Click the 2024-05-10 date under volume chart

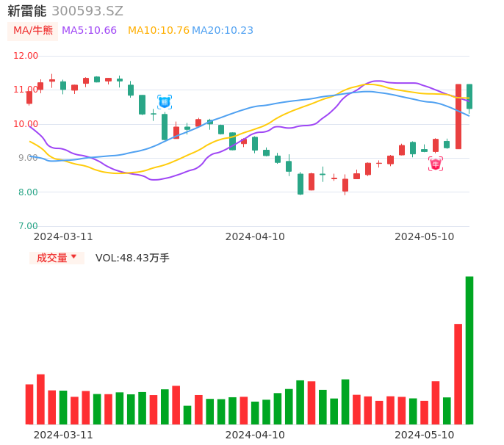425,435
